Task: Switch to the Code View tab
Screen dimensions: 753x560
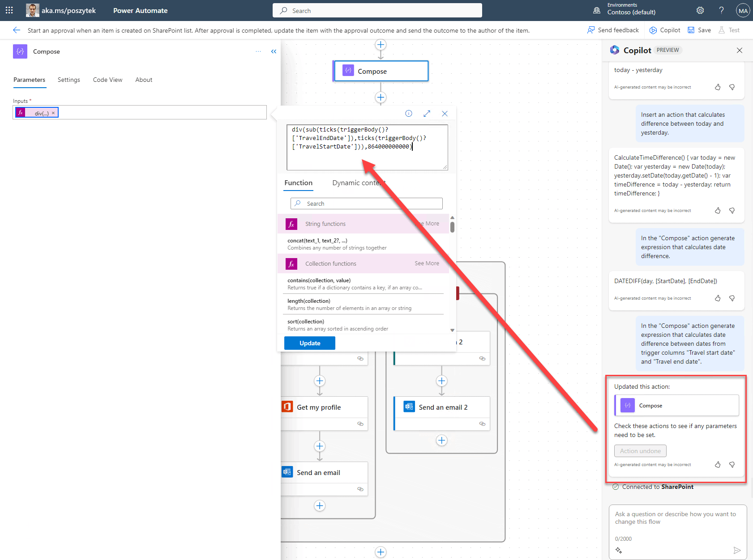Action: pyautogui.click(x=107, y=80)
